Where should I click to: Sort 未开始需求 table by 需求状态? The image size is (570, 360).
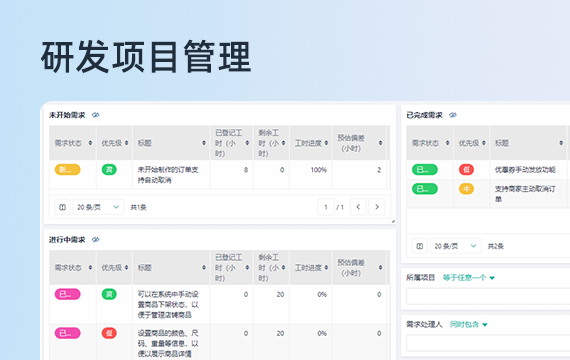pos(91,143)
